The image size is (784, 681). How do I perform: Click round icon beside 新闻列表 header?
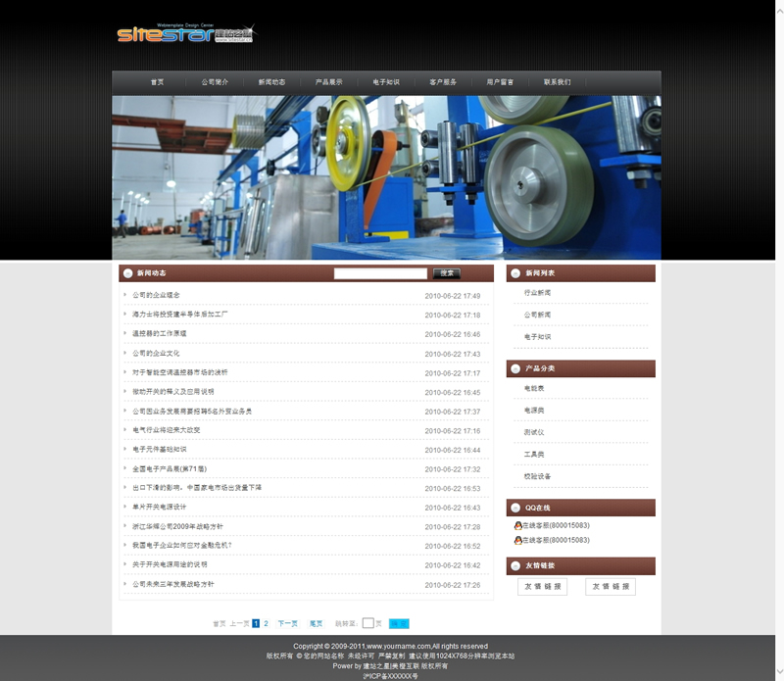tap(515, 273)
